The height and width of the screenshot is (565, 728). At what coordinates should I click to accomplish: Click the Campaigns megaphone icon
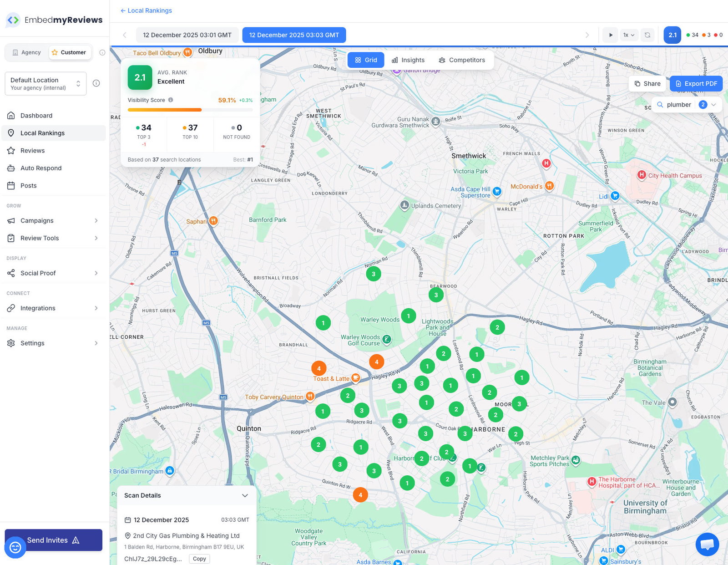coord(11,221)
